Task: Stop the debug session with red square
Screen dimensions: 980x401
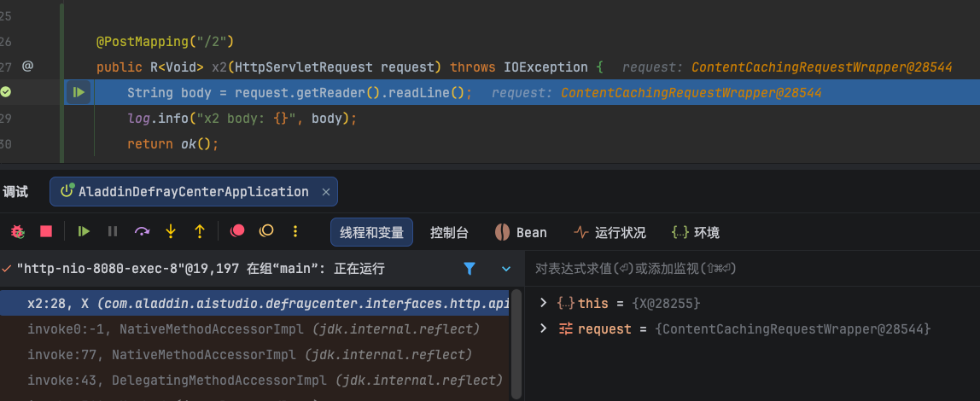Action: point(46,231)
